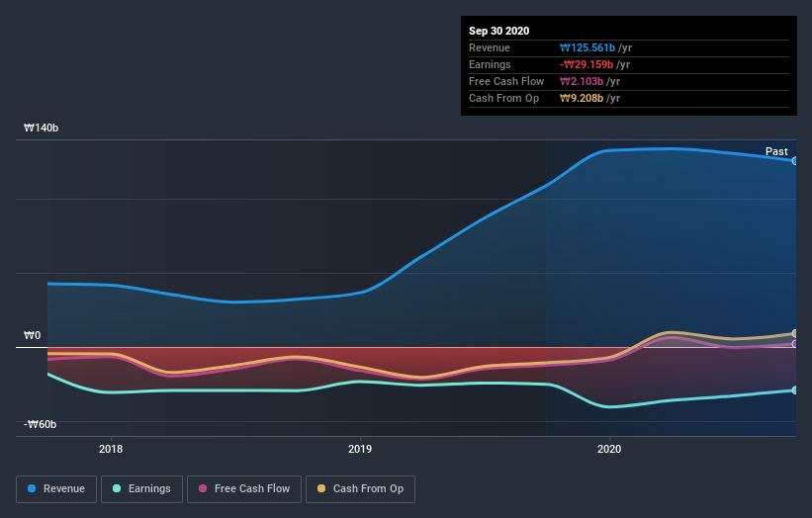Toggle the Cash From Op legend button
The height and width of the screenshot is (518, 812).
click(360, 489)
